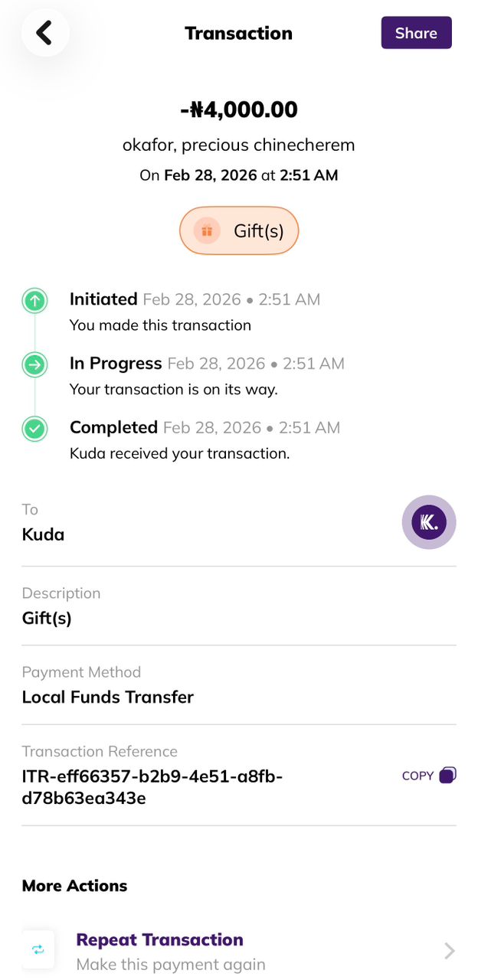This screenshot has width=478, height=980.
Task: Tap the Kuda bank logo icon
Action: pyautogui.click(x=428, y=523)
